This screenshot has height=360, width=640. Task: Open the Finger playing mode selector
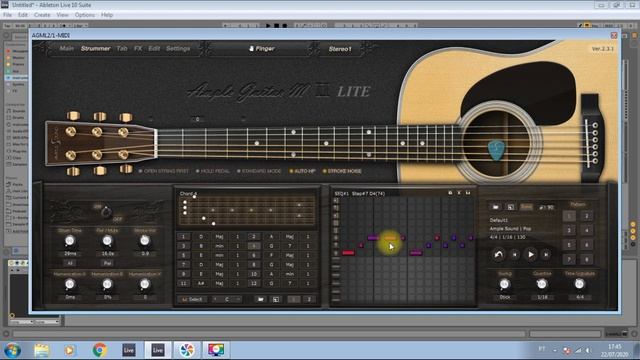tap(262, 49)
